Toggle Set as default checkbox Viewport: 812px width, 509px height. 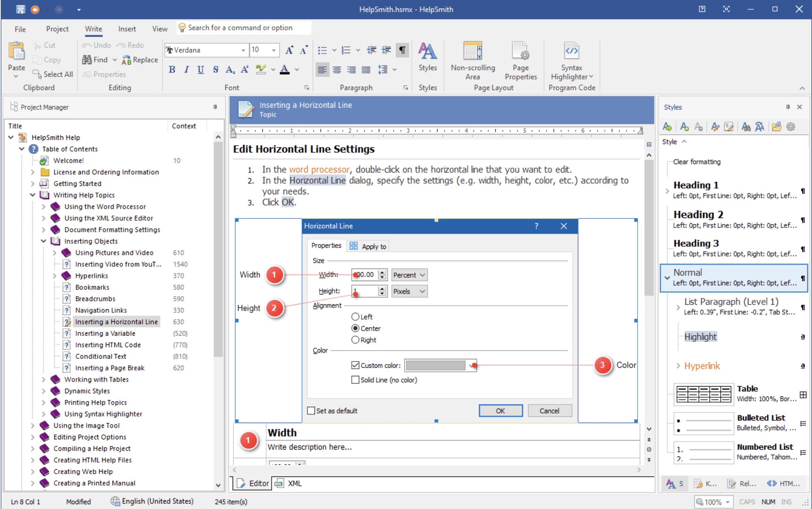pyautogui.click(x=311, y=411)
